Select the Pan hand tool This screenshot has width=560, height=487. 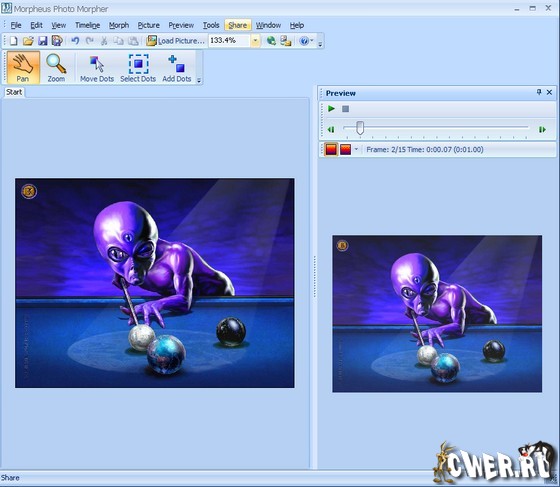pos(23,67)
